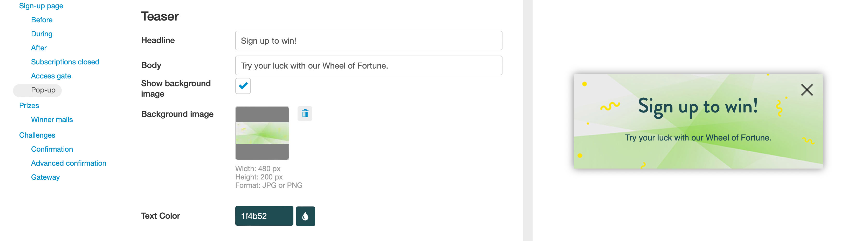
Task: Open Winner mails settings
Action: [x=52, y=119]
